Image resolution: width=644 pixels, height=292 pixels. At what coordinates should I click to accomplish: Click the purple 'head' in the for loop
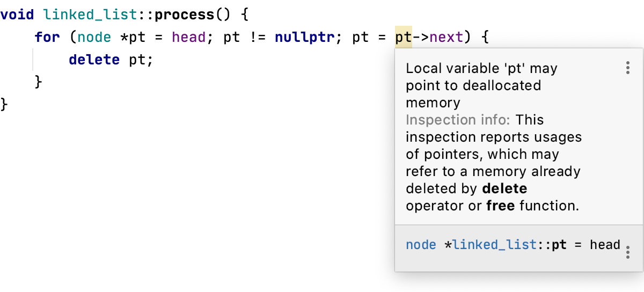click(189, 38)
